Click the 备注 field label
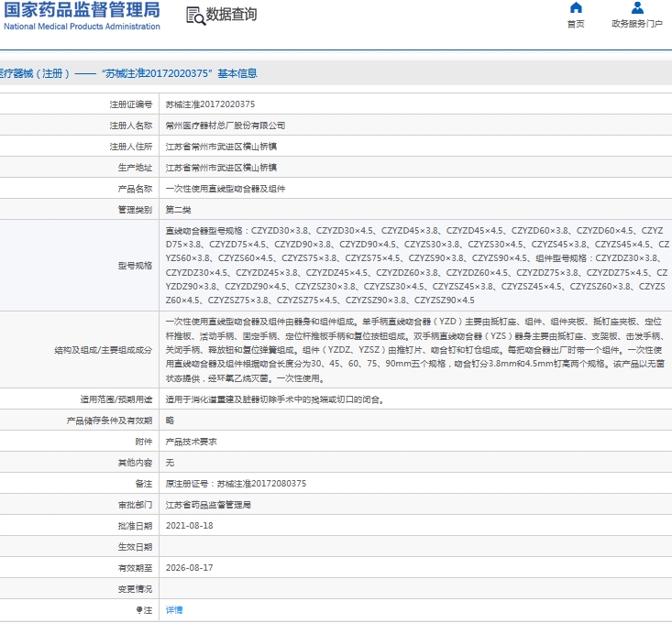Viewport: 672px width, 623px height. pos(144,484)
